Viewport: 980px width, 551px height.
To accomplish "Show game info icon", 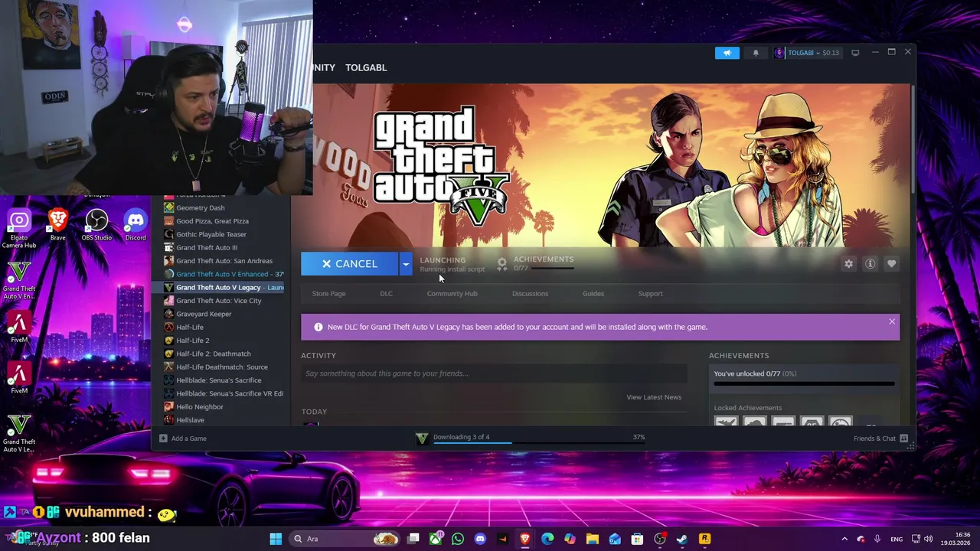I will click(870, 263).
